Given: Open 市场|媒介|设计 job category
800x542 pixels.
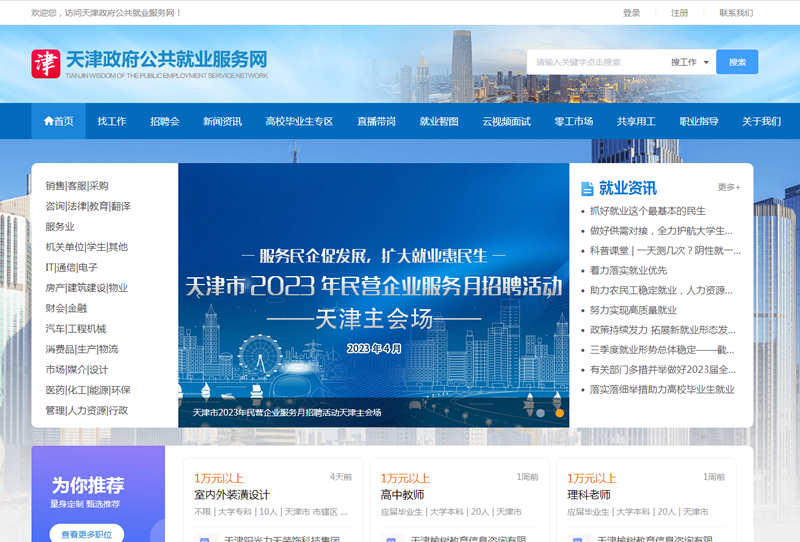Looking at the screenshot, I should click(x=77, y=369).
